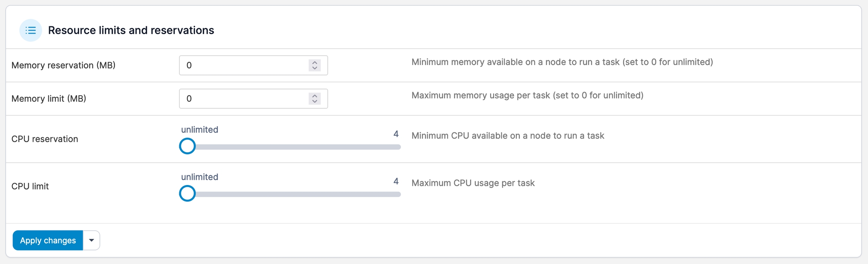Decrease Memory limit with the down arrow
This screenshot has width=868, height=264.
[315, 102]
